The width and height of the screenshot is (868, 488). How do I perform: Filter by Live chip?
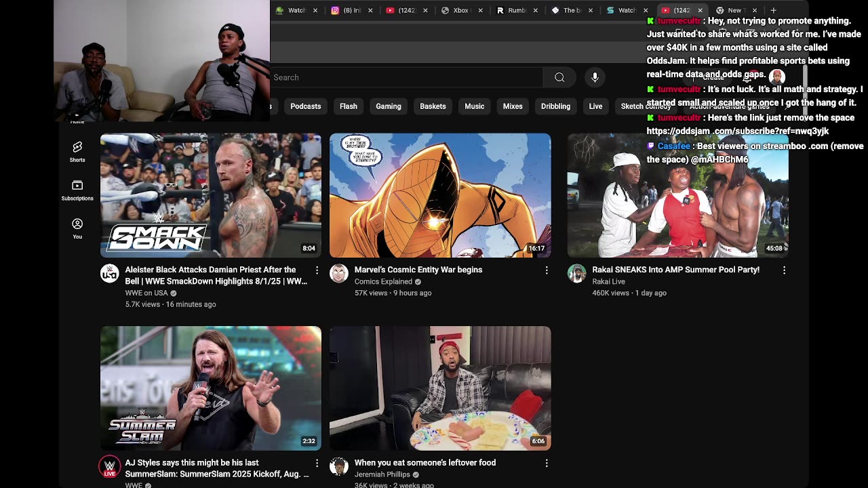tap(595, 106)
